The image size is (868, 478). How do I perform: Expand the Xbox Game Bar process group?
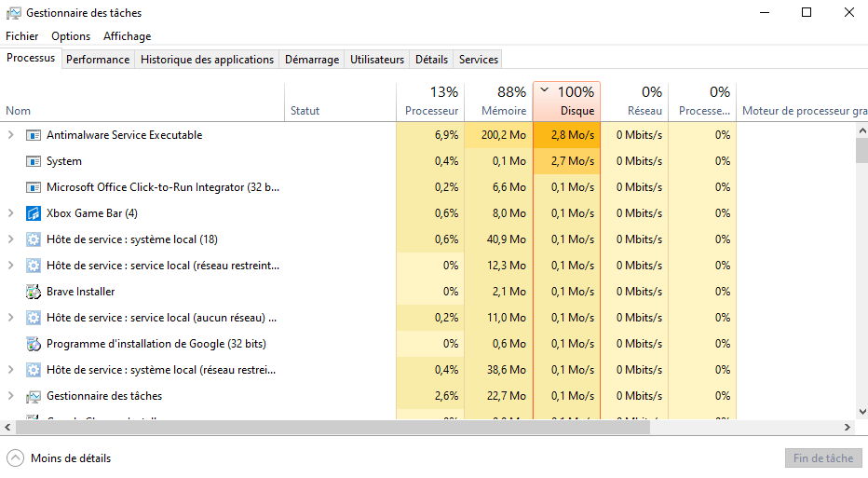click(x=10, y=213)
